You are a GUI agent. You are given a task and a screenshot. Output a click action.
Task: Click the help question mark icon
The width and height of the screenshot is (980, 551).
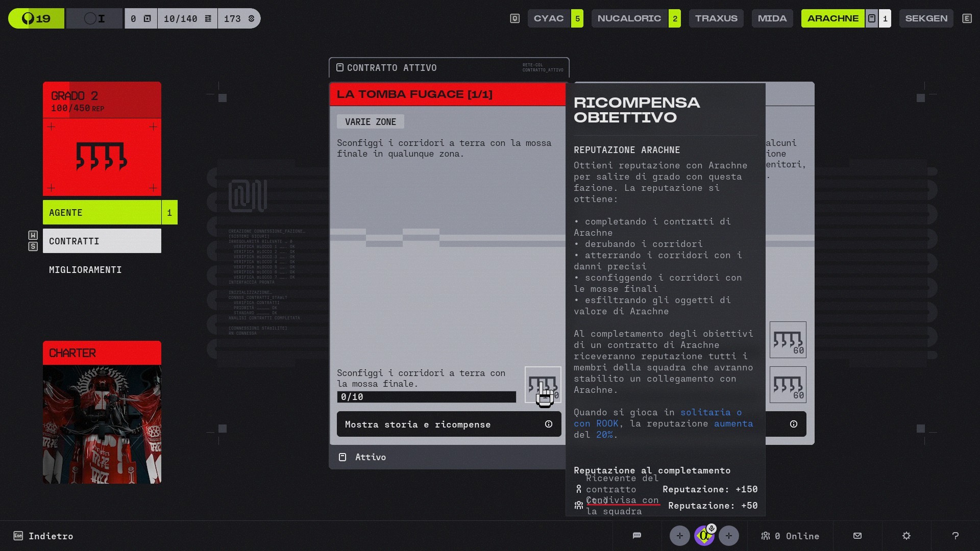955,536
